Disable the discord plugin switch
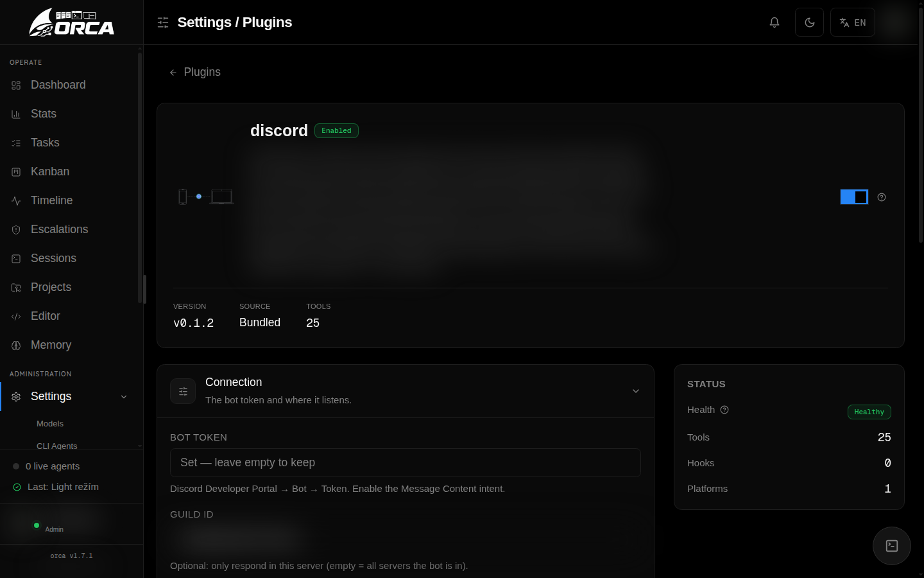The height and width of the screenshot is (578, 924). (854, 197)
